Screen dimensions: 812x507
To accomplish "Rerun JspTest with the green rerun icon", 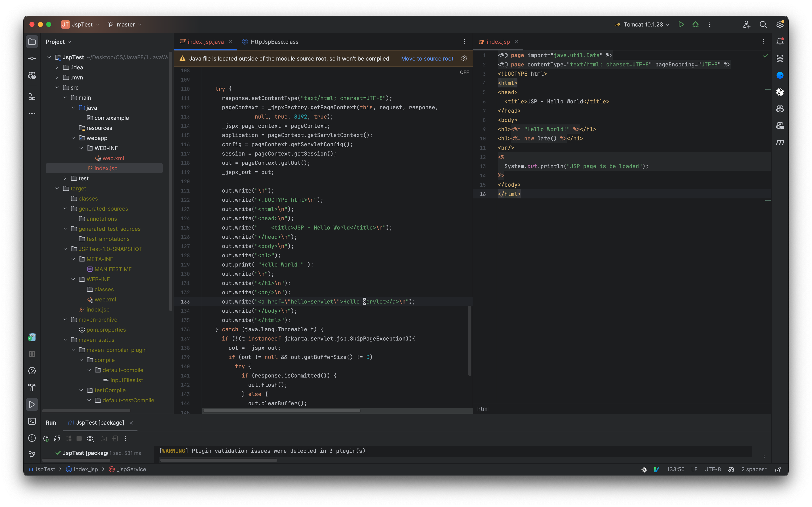I will (x=46, y=438).
